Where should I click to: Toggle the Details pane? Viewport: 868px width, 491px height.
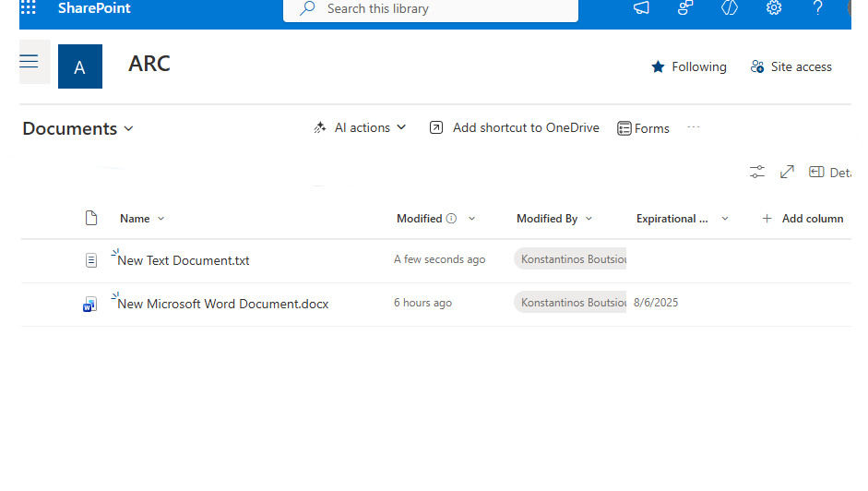pyautogui.click(x=829, y=173)
